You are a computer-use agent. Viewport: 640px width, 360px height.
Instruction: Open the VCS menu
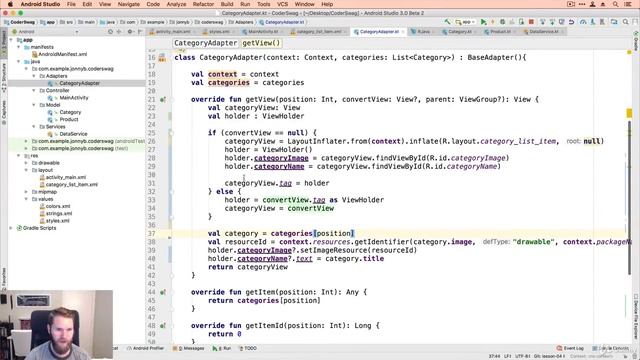[x=282, y=4]
